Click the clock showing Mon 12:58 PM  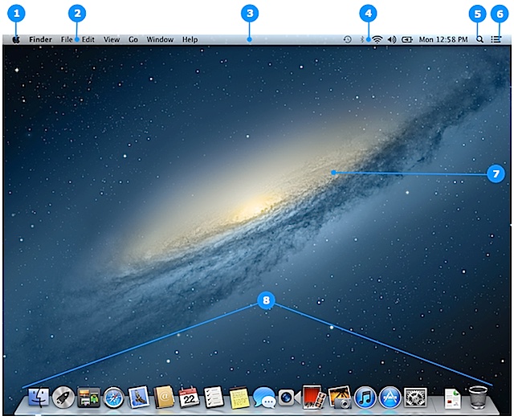(x=443, y=39)
